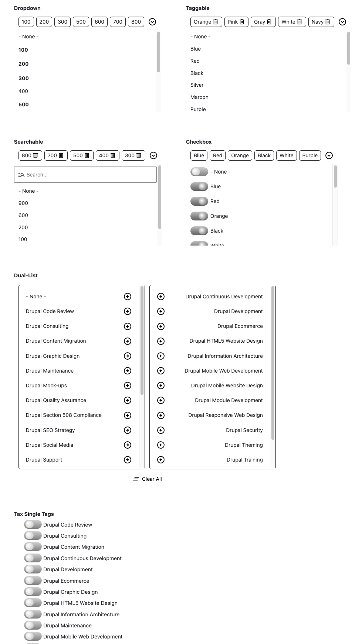Delete the 400 tag via trash icon

pos(113,155)
